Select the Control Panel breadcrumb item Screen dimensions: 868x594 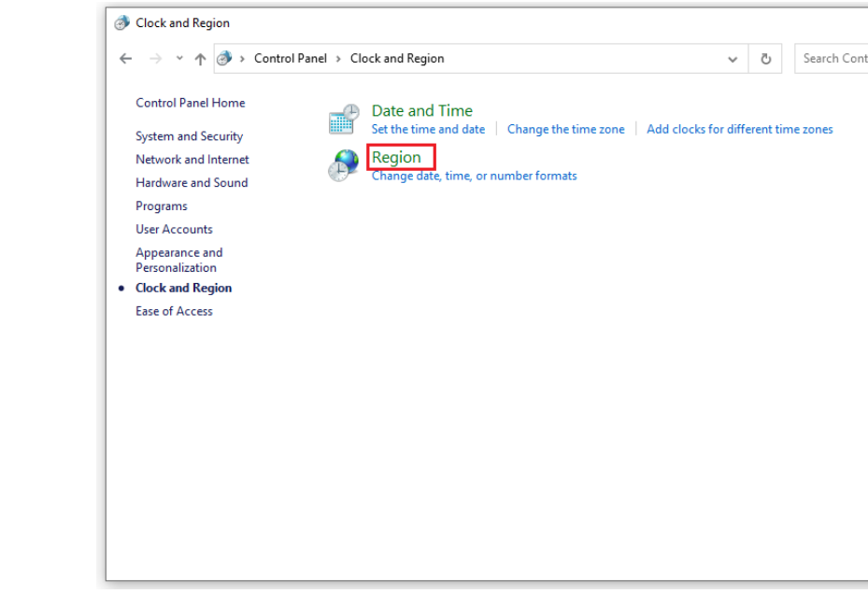[x=291, y=59]
